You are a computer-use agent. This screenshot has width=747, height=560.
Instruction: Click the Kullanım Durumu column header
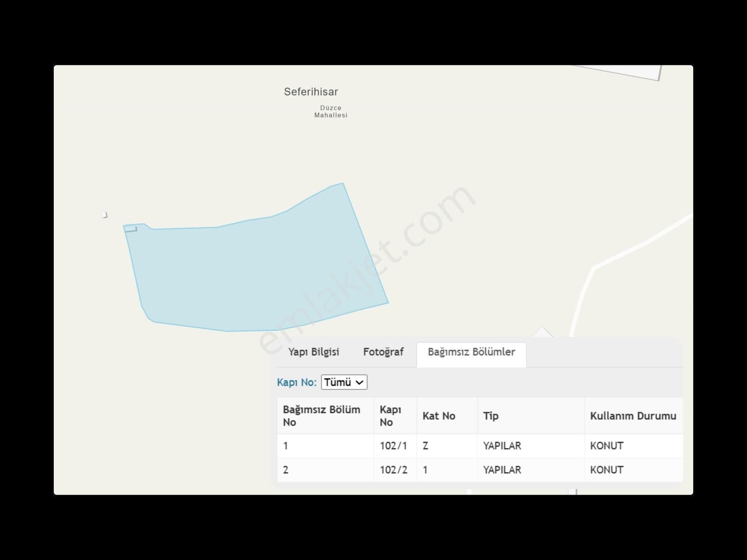click(633, 416)
